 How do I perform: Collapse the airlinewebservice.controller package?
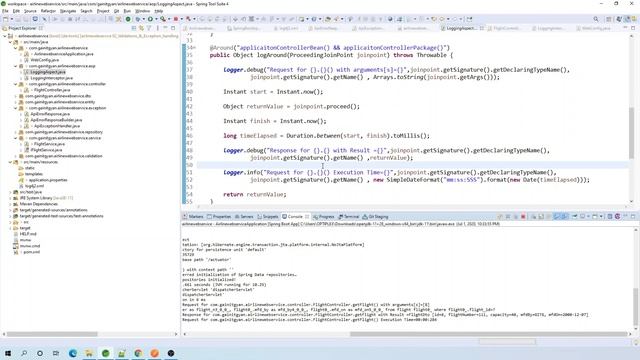pos(16,84)
